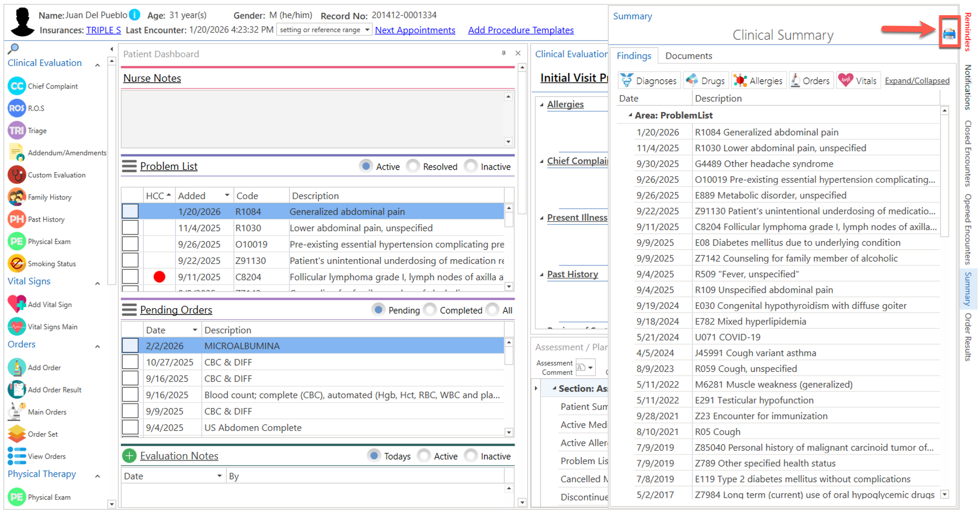The height and width of the screenshot is (512, 980).
Task: Click the patient info icon beside name
Action: pyautogui.click(x=134, y=15)
